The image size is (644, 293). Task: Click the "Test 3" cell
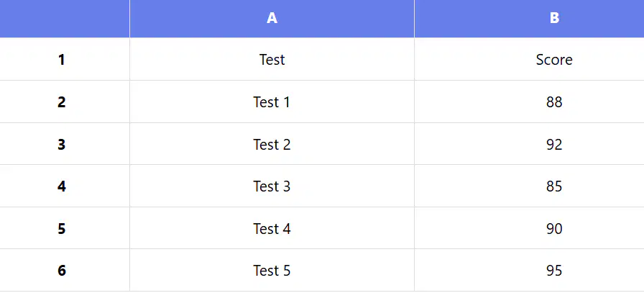click(272, 186)
